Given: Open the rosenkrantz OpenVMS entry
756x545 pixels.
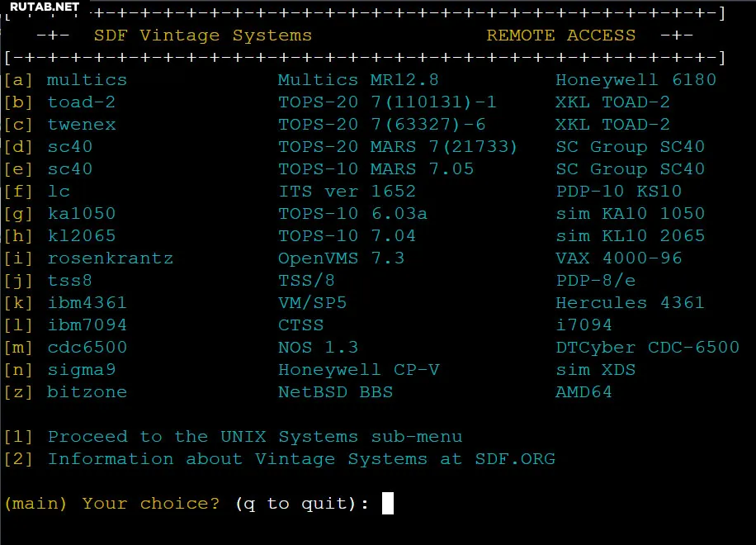Looking at the screenshot, I should (110, 258).
